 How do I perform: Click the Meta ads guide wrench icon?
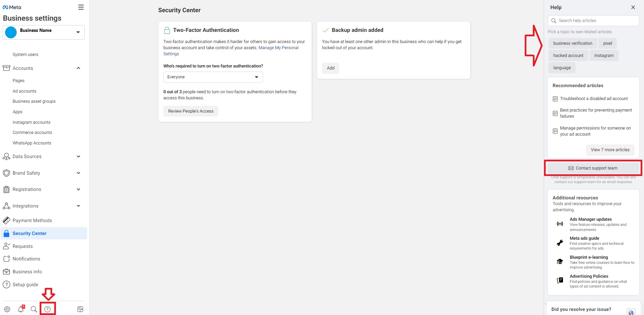point(560,243)
